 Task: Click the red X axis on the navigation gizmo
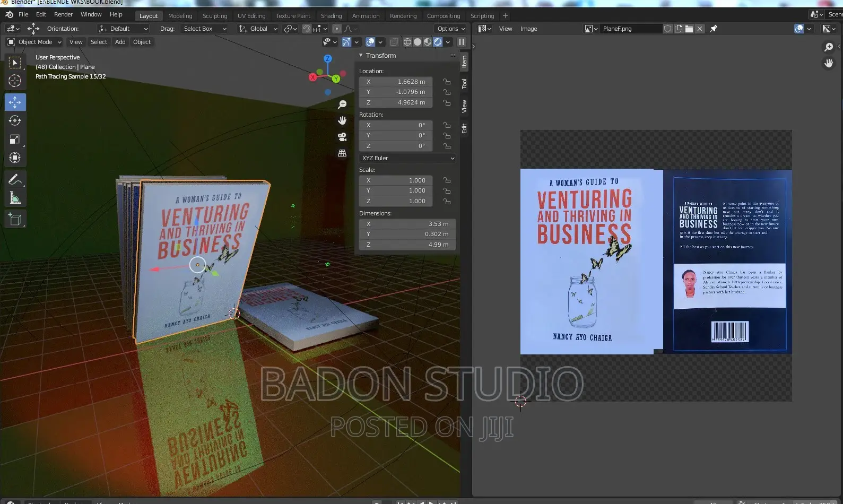tap(313, 77)
